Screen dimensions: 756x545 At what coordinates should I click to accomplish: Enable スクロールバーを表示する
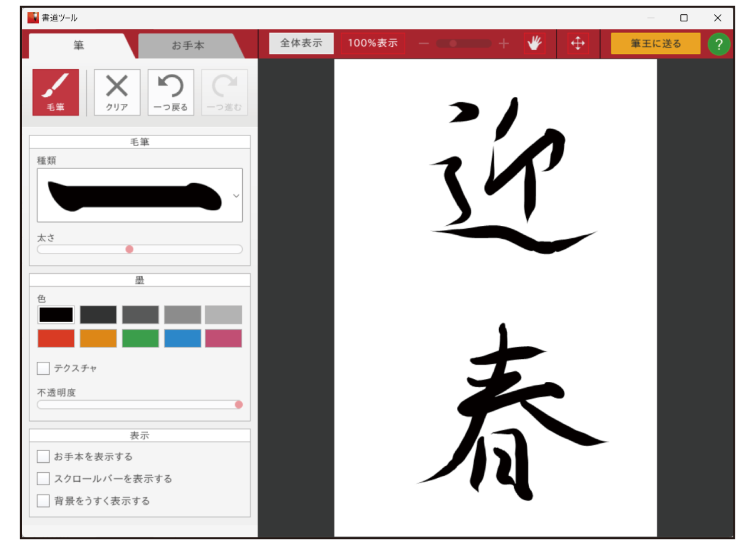[x=43, y=478]
